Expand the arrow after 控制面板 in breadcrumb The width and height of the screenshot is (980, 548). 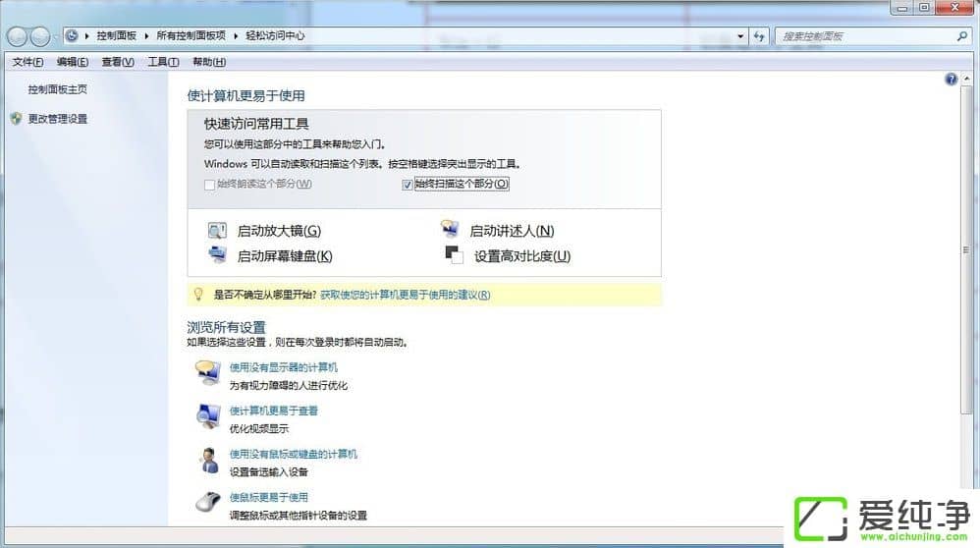[147, 36]
